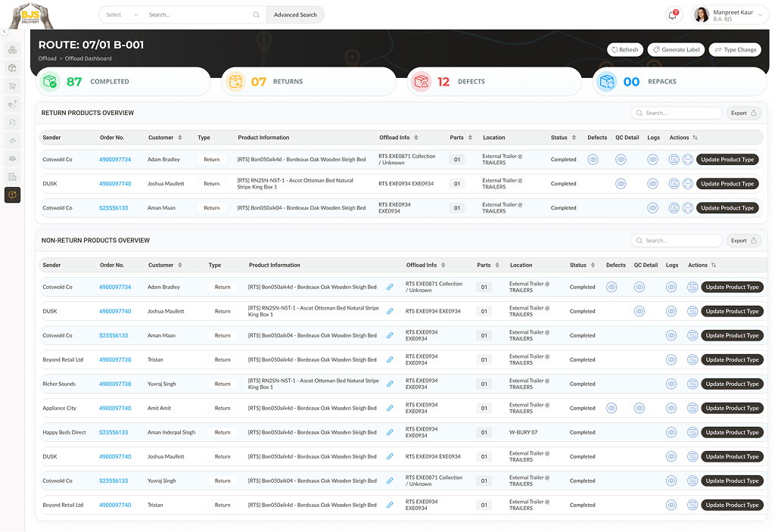Click Generate Label button

click(x=676, y=50)
